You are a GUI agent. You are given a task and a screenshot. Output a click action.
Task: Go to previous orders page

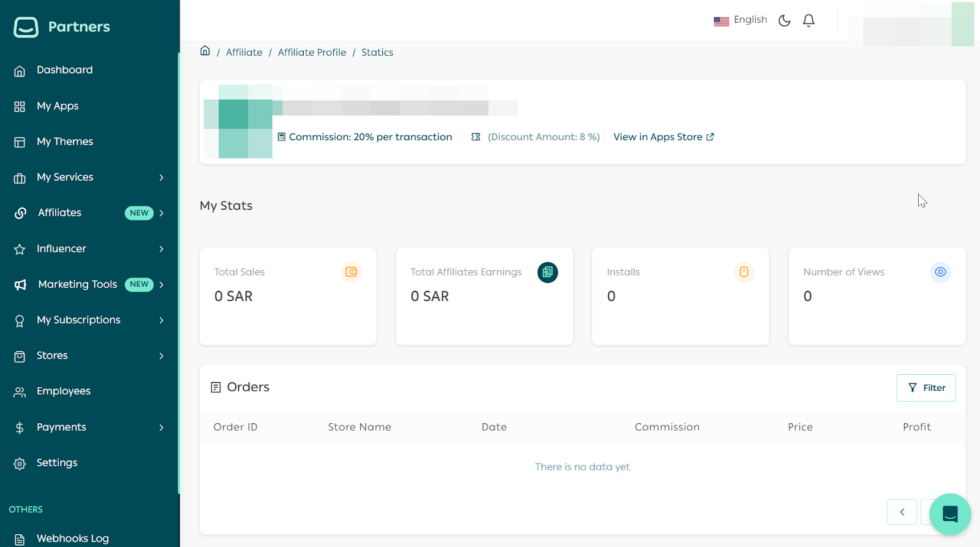pos(902,512)
